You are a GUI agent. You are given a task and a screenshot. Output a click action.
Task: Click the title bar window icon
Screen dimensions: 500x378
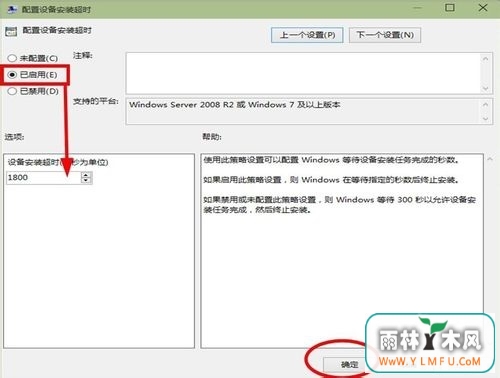click(x=12, y=9)
